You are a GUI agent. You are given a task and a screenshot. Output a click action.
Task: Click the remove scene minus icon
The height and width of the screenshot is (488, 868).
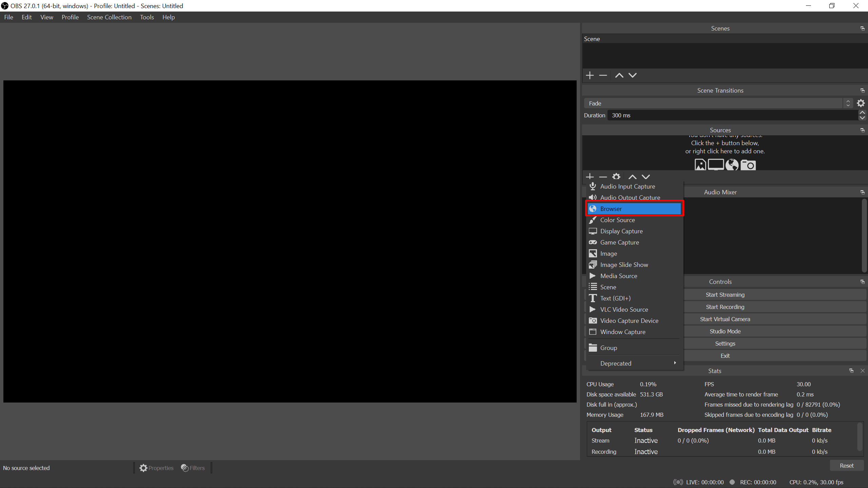coord(603,75)
